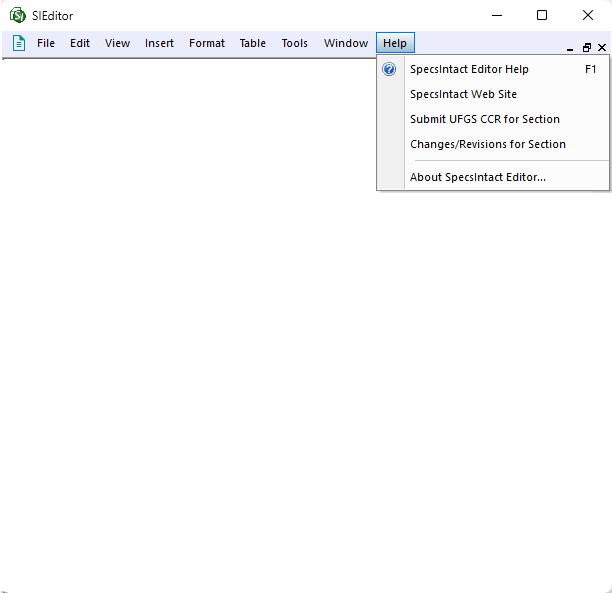Choose Submit UFGS CCR for Section
This screenshot has height=593, width=612.
coord(493,119)
